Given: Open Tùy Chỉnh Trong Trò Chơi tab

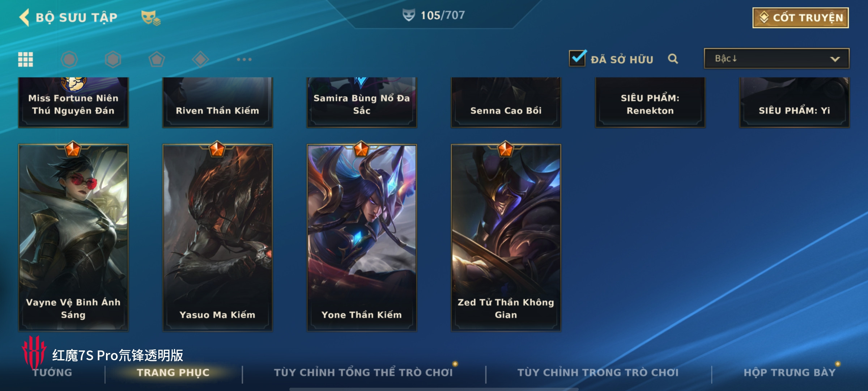Looking at the screenshot, I should click(598, 373).
